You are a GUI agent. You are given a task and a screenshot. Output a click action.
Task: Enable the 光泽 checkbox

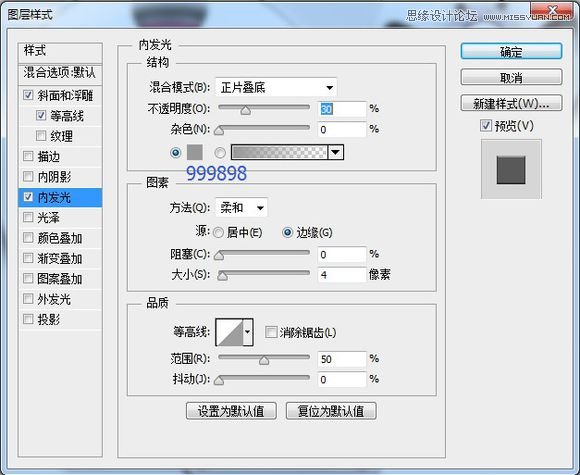tap(28, 217)
